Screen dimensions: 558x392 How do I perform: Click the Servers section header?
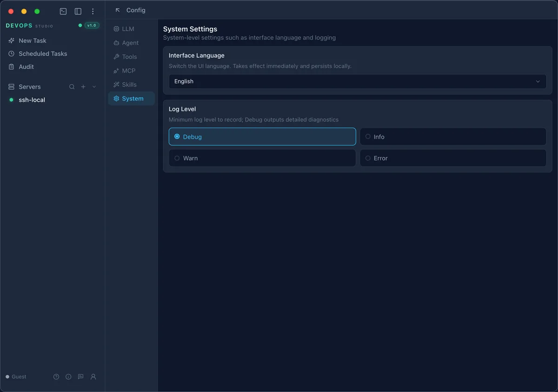tap(30, 87)
